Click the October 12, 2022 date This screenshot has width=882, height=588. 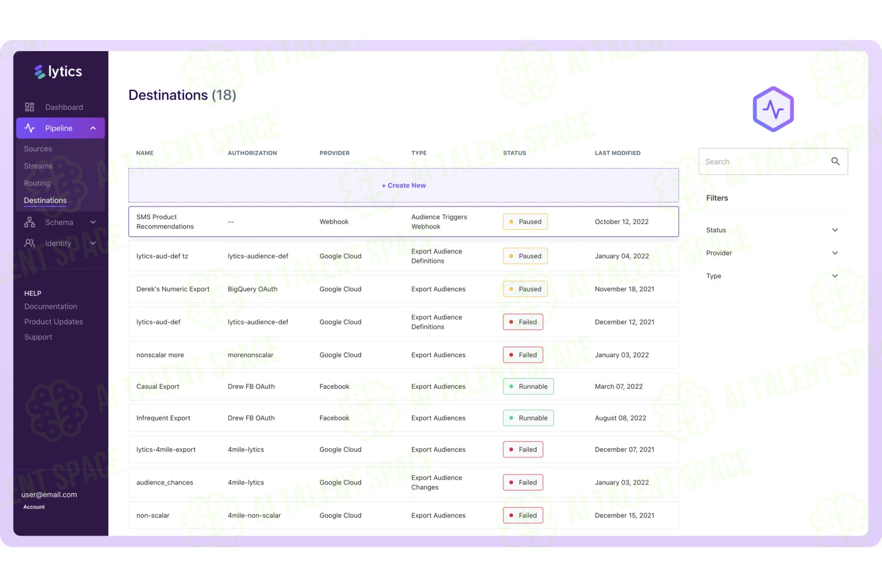622,222
